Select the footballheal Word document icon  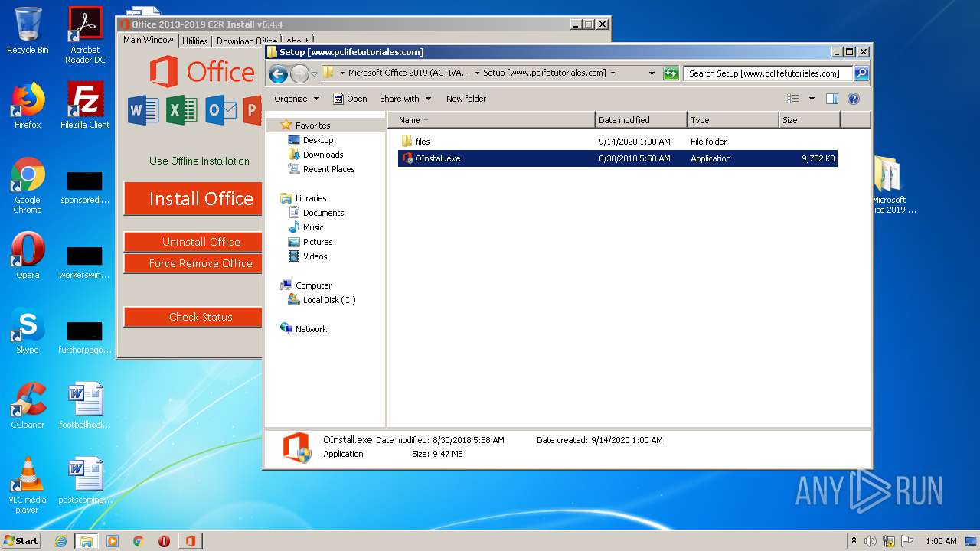85,406
